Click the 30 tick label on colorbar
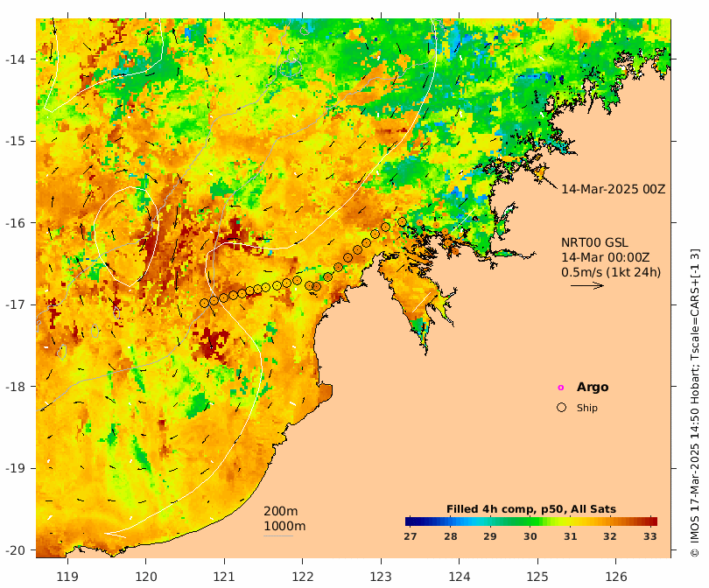This screenshot has height=588, width=709. (x=530, y=536)
